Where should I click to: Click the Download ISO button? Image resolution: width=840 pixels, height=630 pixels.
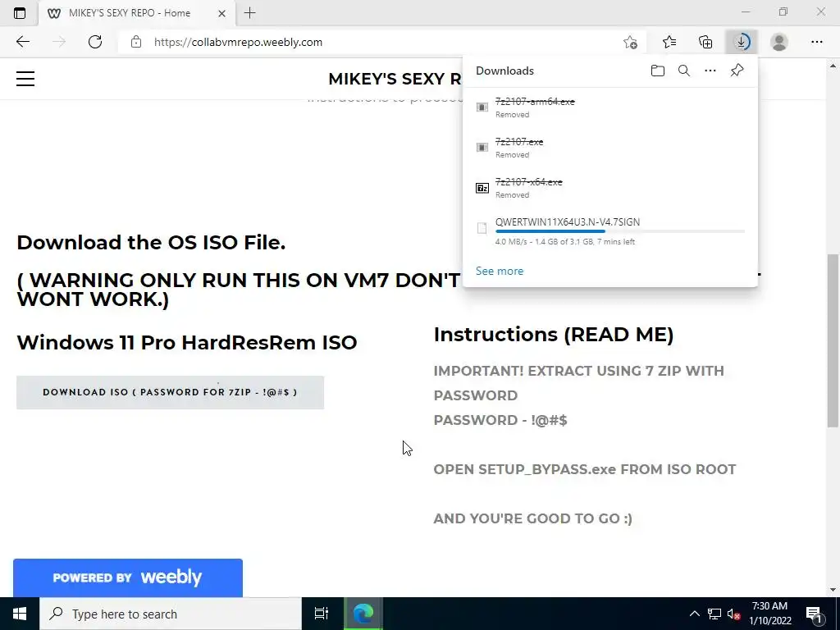171,393
